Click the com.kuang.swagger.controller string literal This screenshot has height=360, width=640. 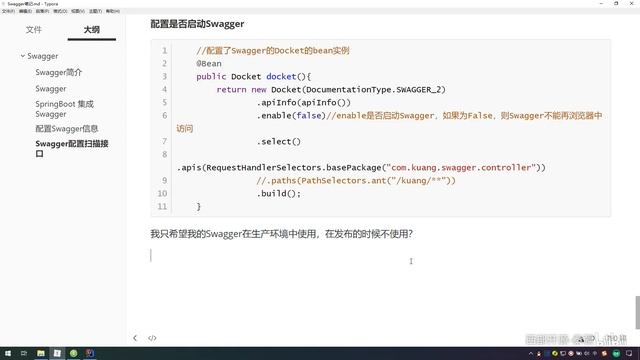[461, 168]
